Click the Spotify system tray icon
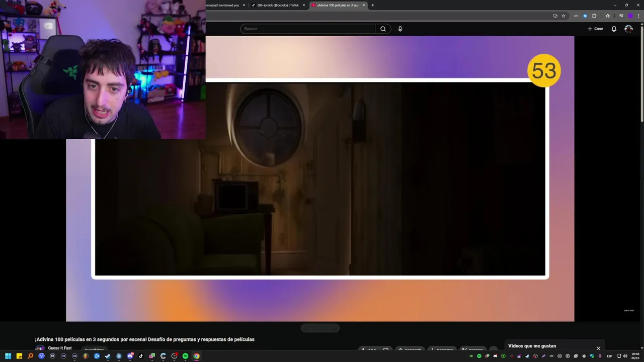This screenshot has width=644, height=362. click(x=479, y=356)
